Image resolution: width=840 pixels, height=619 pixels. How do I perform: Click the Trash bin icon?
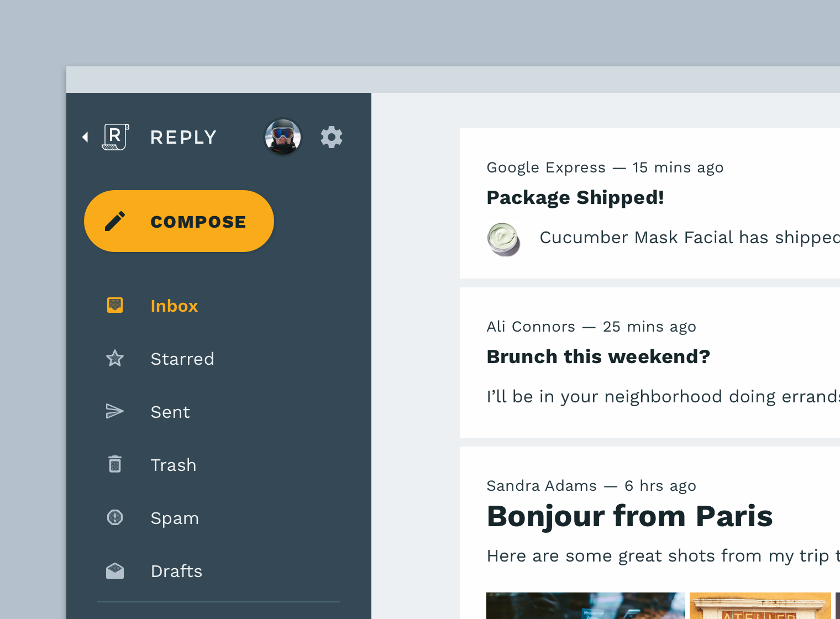click(115, 464)
